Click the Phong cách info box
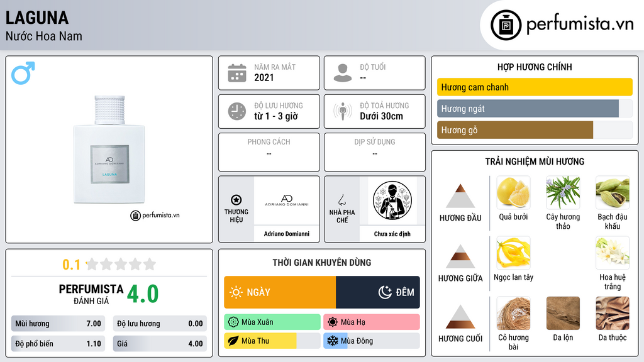 [x=269, y=152]
